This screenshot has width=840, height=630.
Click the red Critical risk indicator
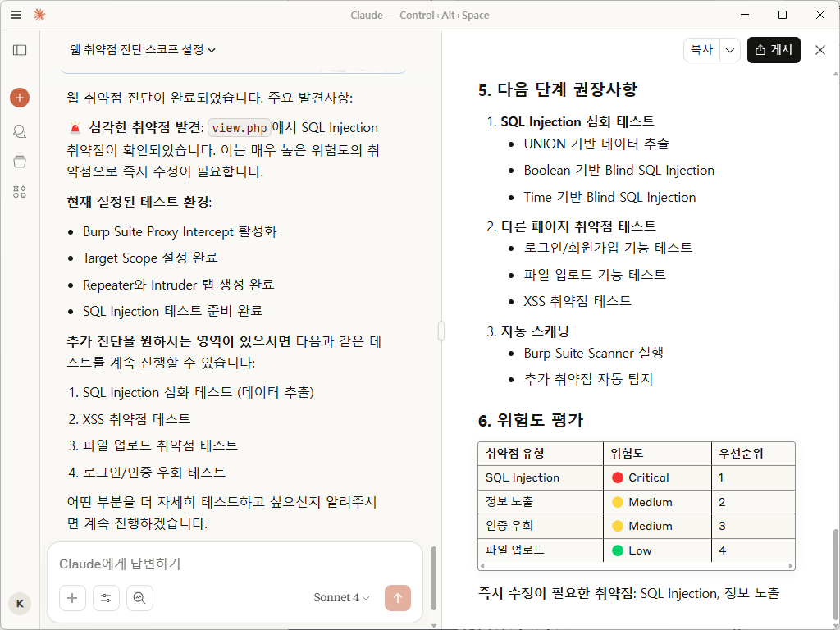[x=618, y=477]
